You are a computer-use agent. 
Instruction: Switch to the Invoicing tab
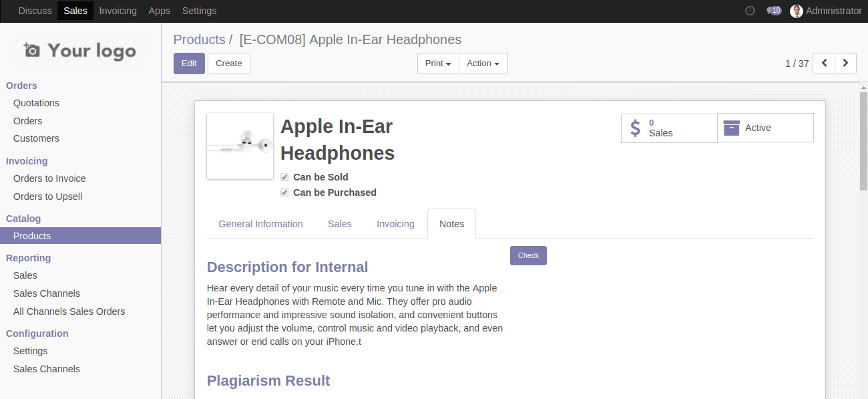pyautogui.click(x=395, y=224)
